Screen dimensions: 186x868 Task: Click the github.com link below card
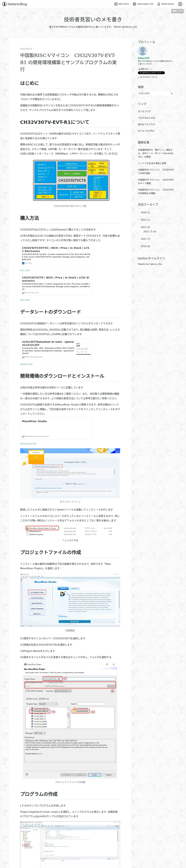[x=26, y=364]
